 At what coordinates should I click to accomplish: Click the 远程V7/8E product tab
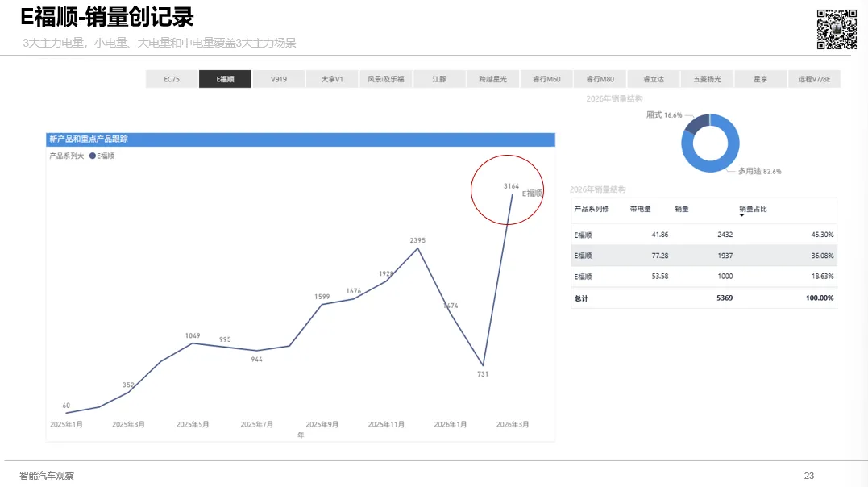[814, 78]
